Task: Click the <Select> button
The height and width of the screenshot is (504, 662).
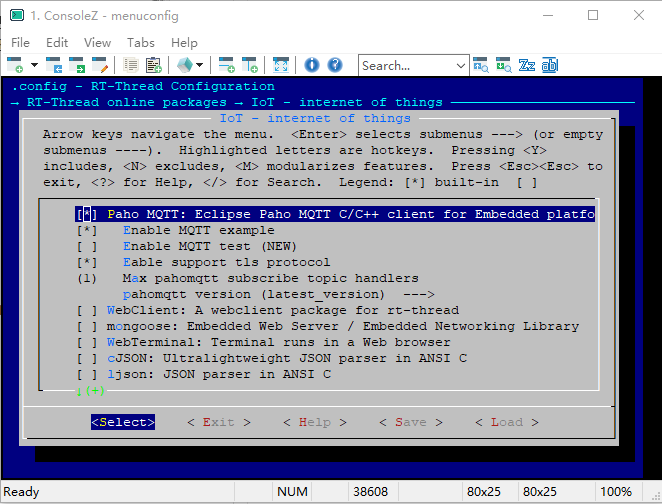Action: click(x=123, y=422)
